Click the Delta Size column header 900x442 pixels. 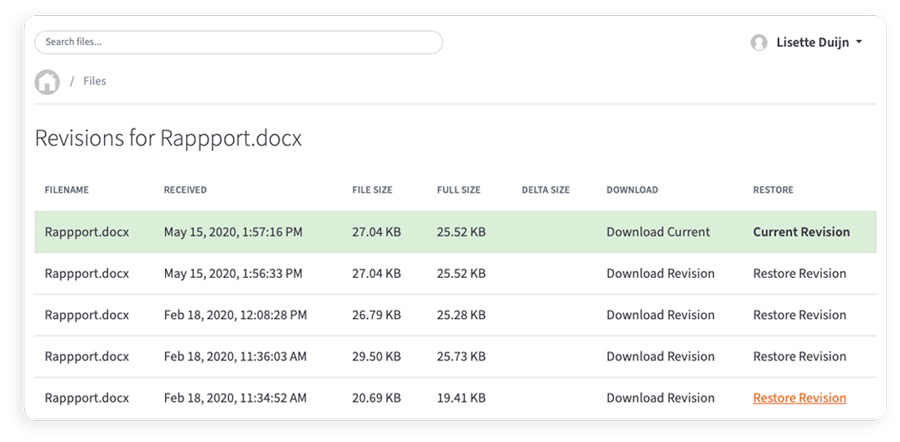click(545, 190)
